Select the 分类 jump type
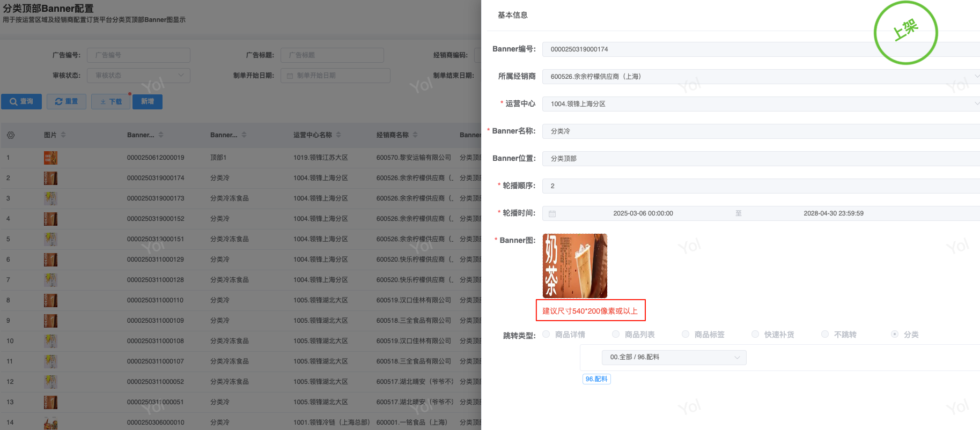 coord(895,334)
